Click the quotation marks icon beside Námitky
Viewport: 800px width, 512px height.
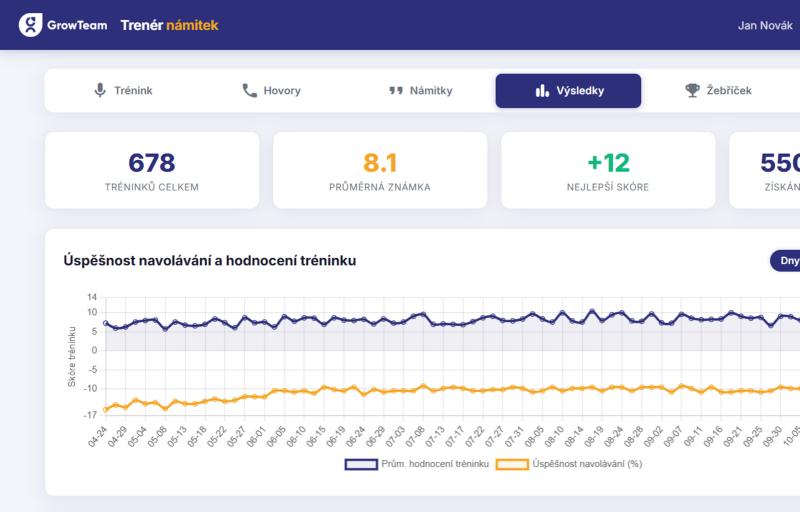(396, 91)
